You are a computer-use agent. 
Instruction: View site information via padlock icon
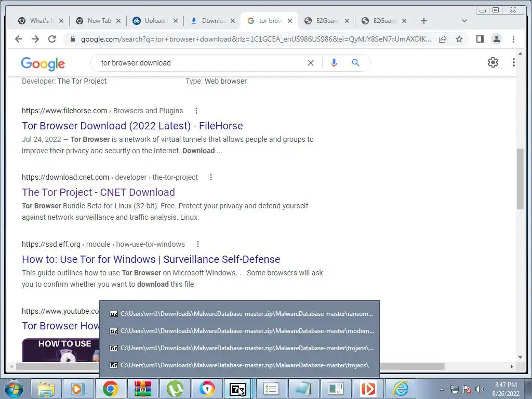(x=72, y=39)
